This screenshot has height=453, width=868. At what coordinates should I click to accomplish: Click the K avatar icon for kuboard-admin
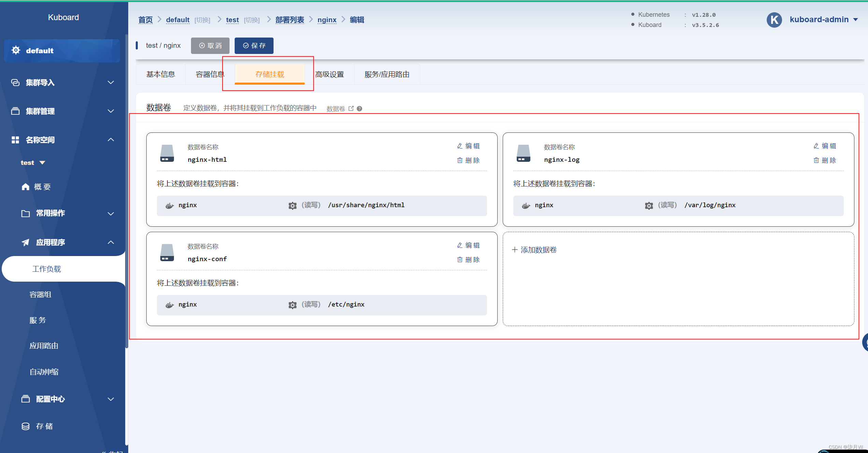[x=774, y=20]
